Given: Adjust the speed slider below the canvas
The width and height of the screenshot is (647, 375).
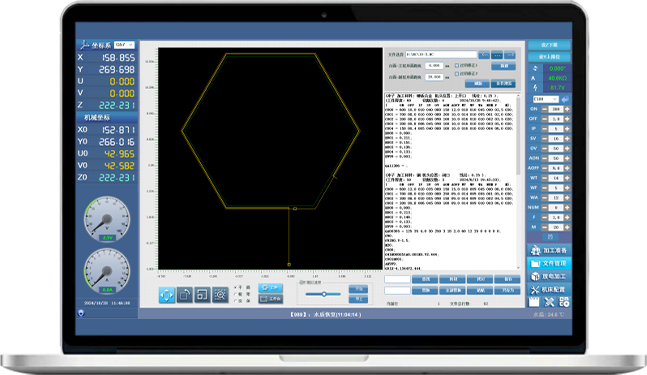Looking at the screenshot, I should 324,294.
